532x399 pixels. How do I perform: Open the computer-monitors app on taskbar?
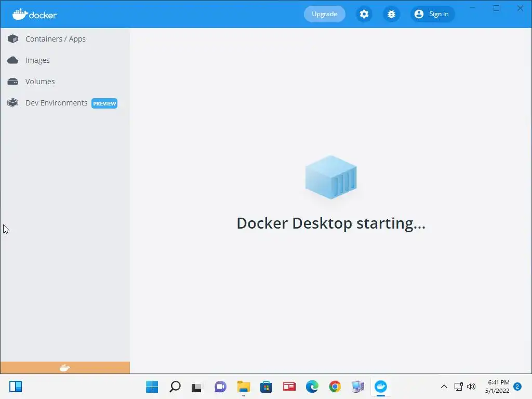(x=358, y=387)
